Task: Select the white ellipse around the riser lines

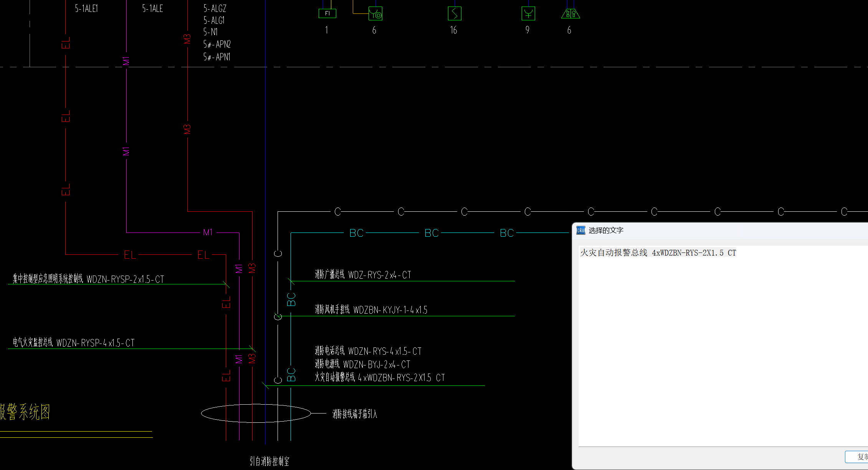Action: click(256, 414)
